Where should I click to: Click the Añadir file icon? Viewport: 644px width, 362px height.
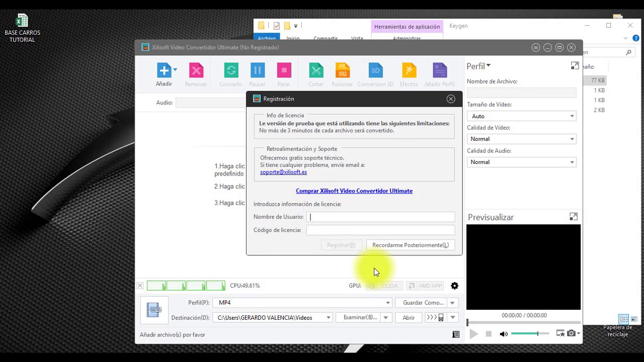click(x=164, y=70)
